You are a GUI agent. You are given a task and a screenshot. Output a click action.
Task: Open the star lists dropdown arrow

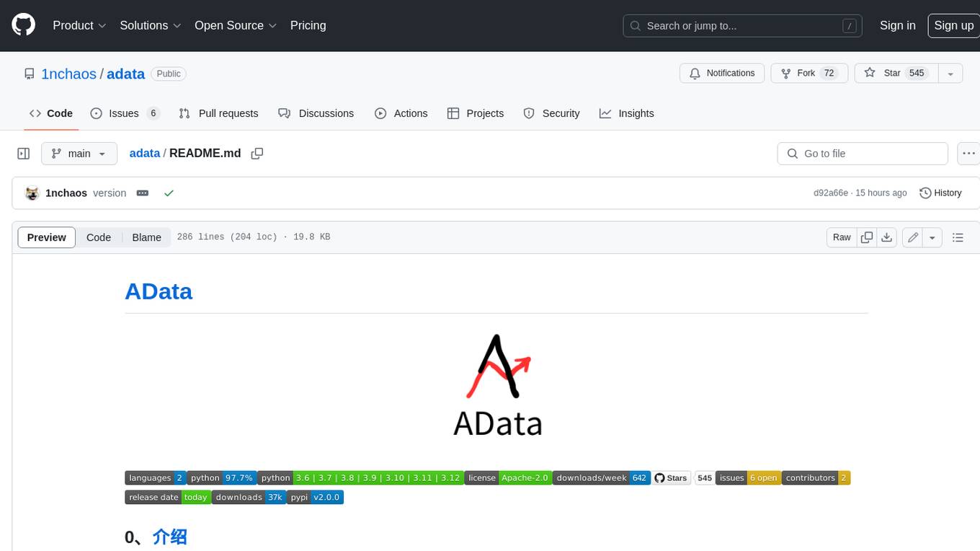click(x=950, y=74)
